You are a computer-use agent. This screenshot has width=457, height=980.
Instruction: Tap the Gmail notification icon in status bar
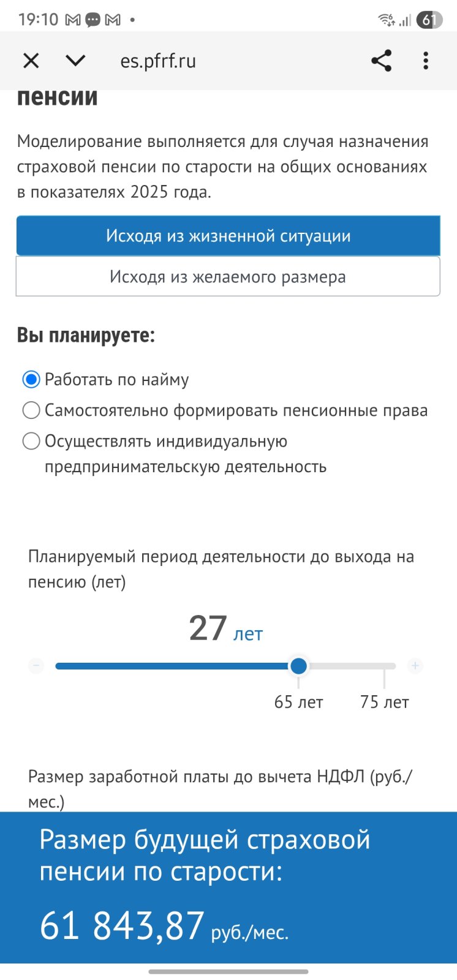[x=73, y=20]
